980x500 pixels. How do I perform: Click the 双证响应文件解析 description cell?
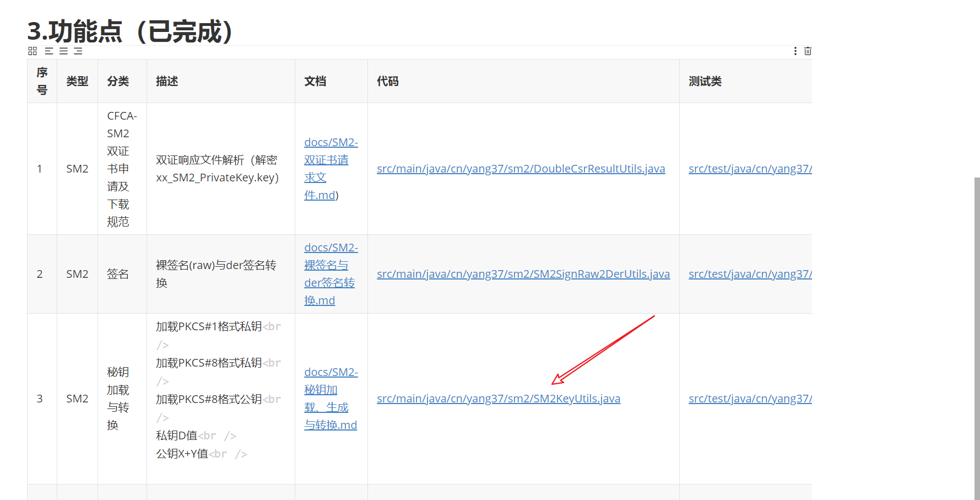click(x=221, y=169)
